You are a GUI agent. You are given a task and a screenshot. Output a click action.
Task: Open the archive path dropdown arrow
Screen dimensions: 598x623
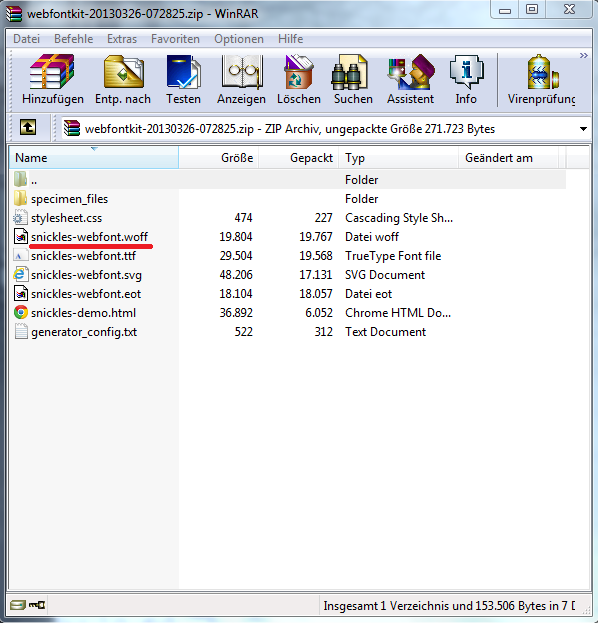[x=583, y=129]
